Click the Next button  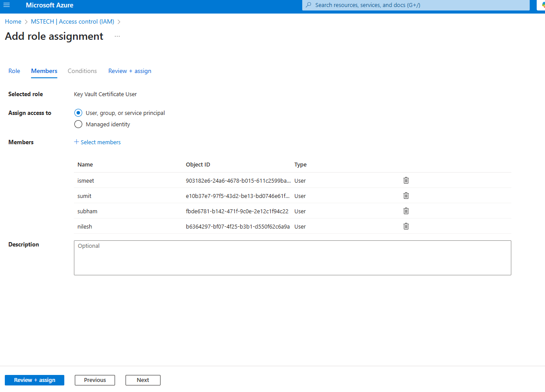tap(143, 380)
